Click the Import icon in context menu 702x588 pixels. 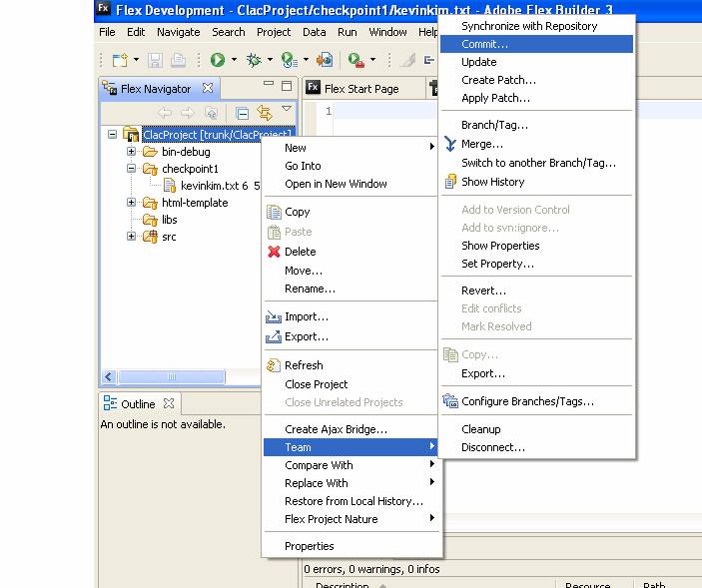coord(274,316)
